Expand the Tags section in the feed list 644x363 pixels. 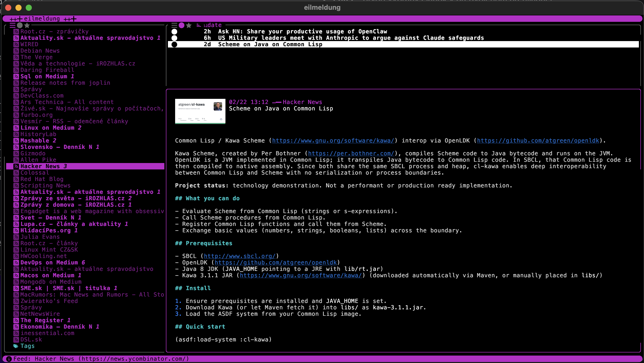(x=27, y=346)
